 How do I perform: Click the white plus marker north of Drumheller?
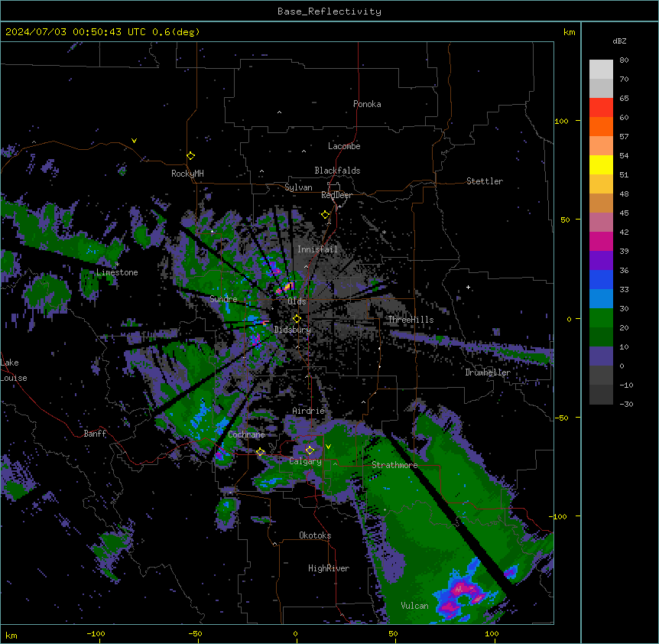(468, 287)
